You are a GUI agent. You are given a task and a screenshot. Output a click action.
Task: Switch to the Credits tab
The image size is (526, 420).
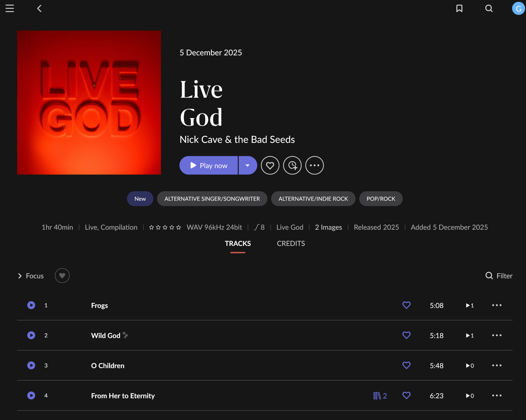tap(291, 243)
